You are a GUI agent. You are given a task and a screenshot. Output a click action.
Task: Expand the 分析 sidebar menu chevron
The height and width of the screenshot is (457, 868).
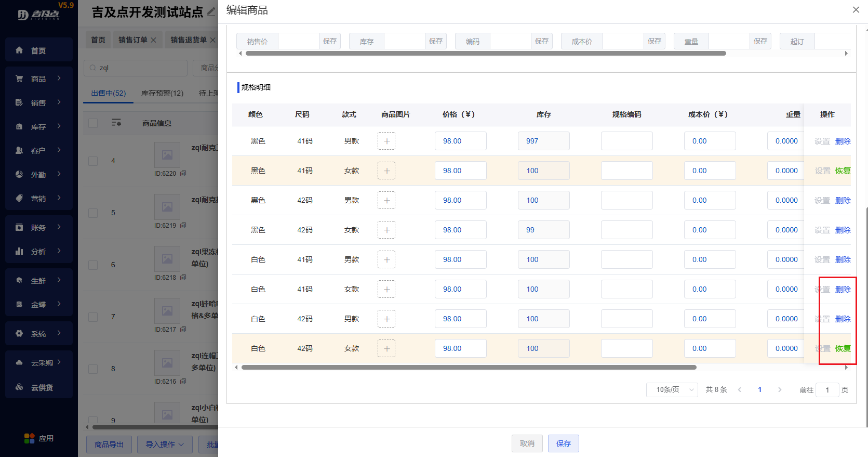(x=59, y=251)
